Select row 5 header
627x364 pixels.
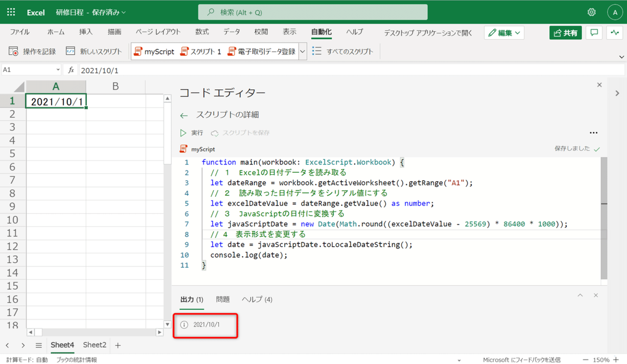pos(13,154)
